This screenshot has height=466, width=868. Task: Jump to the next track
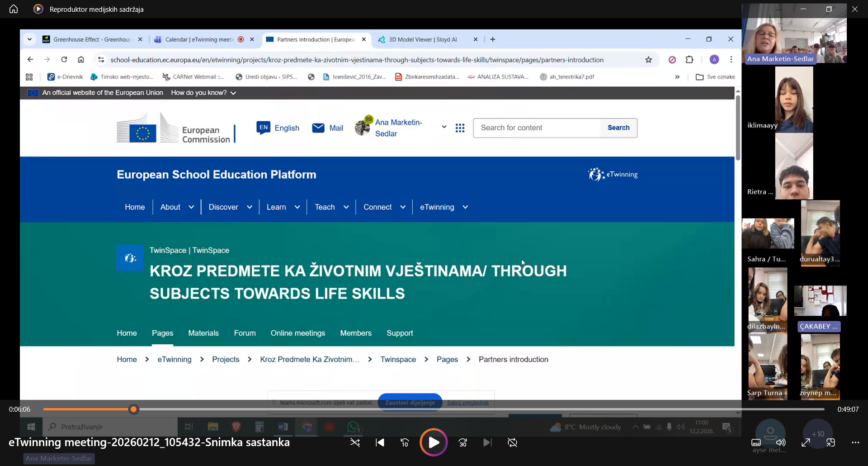point(487,443)
